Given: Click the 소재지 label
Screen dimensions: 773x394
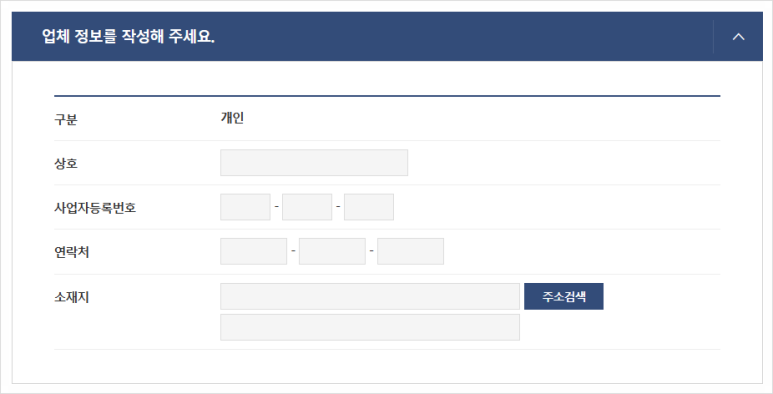Looking at the screenshot, I should [71, 297].
